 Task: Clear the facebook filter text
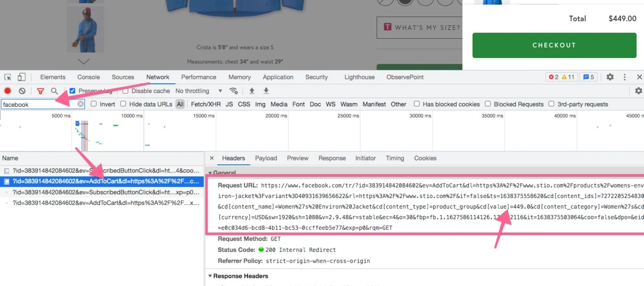(80, 104)
